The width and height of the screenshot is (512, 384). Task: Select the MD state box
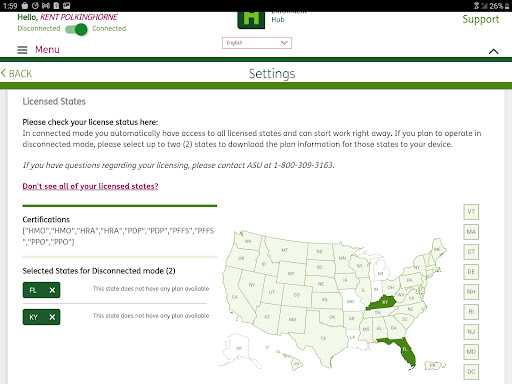(471, 352)
